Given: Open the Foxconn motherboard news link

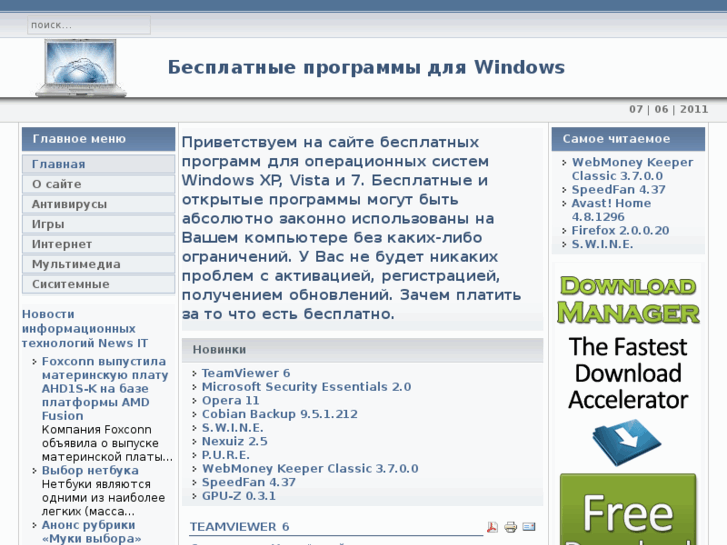Looking at the screenshot, I should point(105,389).
